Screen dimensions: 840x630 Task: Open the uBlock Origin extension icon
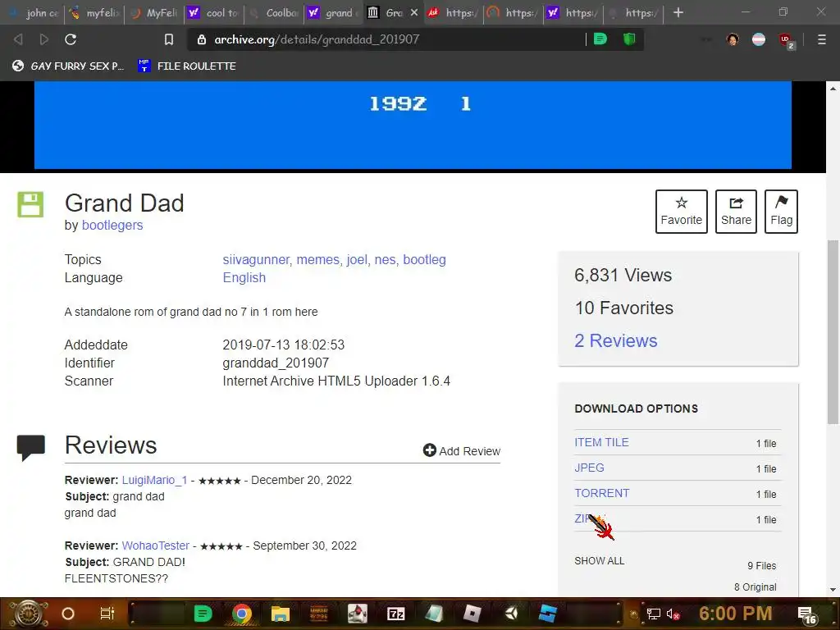[786, 40]
